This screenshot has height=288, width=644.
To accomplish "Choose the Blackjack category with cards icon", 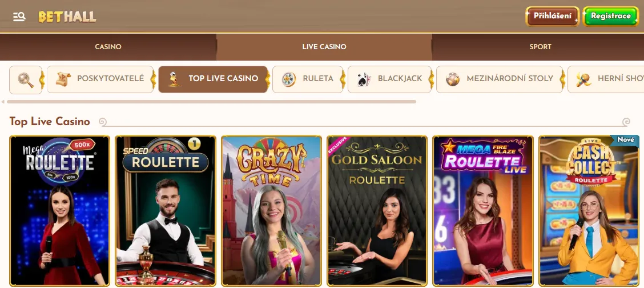I will 389,79.
